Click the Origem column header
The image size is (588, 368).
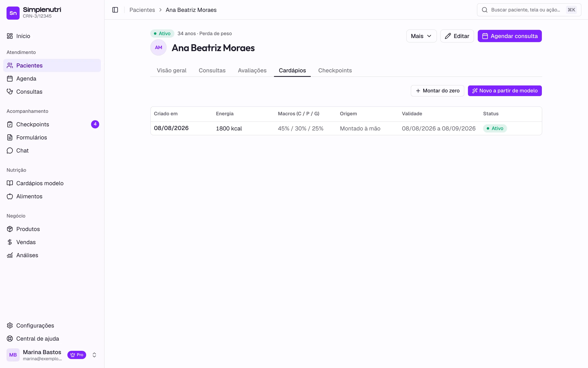tap(349, 114)
